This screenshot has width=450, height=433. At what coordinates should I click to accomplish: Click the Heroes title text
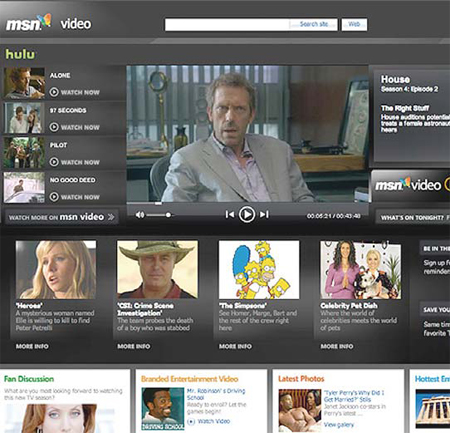point(29,305)
